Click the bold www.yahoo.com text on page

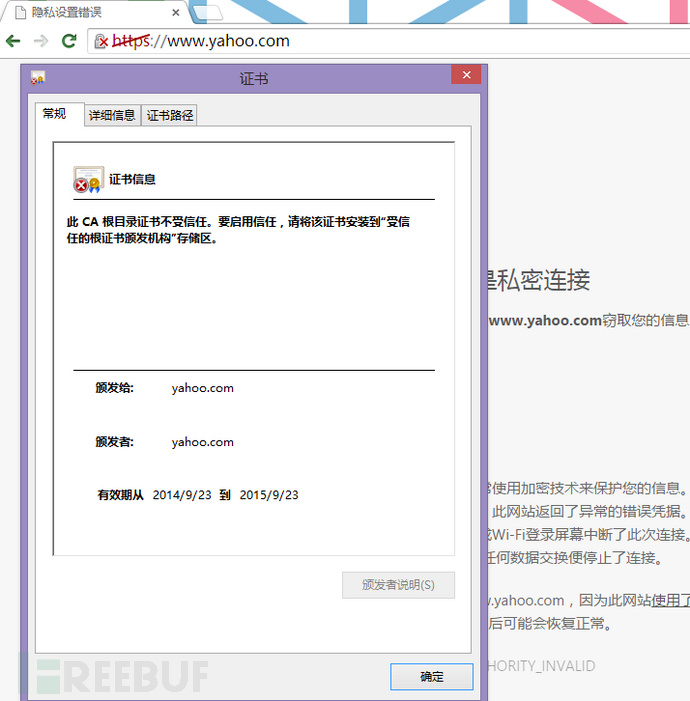point(545,321)
